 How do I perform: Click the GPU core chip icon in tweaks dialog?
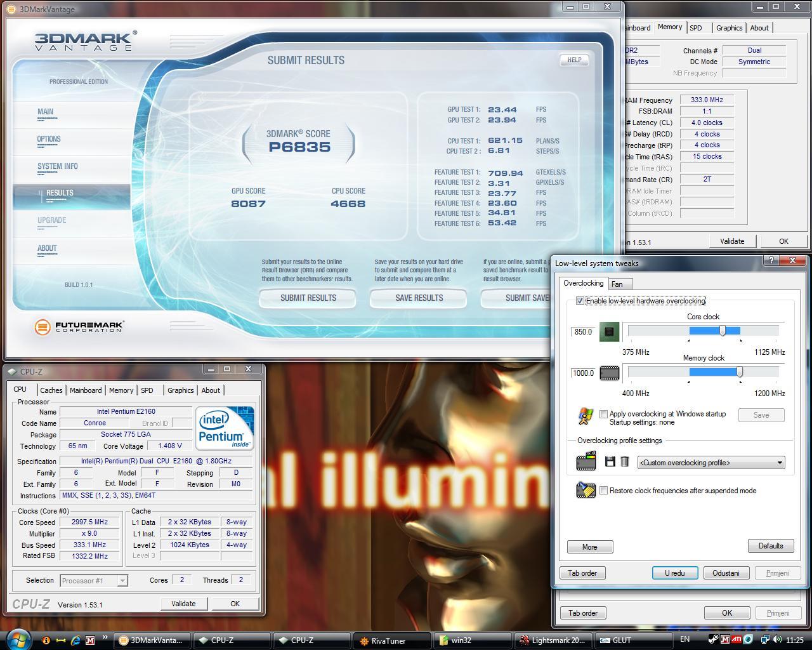pos(609,331)
